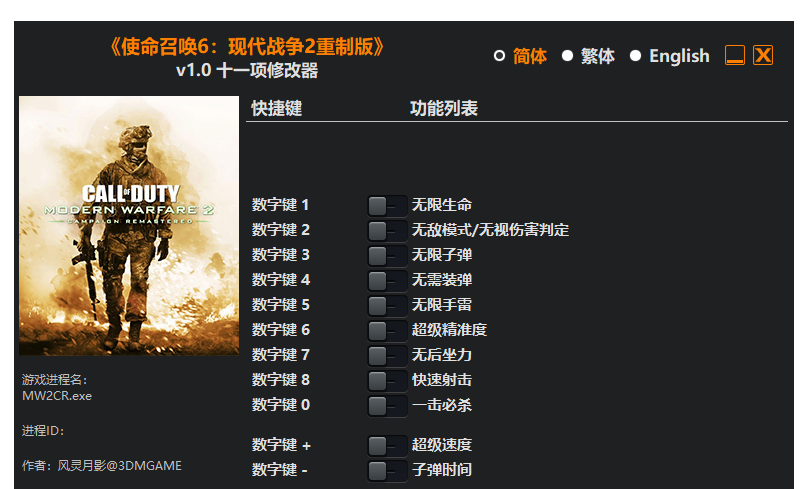The image size is (811, 489).
Task: Click the 快捷键 column header
Action: (x=277, y=108)
